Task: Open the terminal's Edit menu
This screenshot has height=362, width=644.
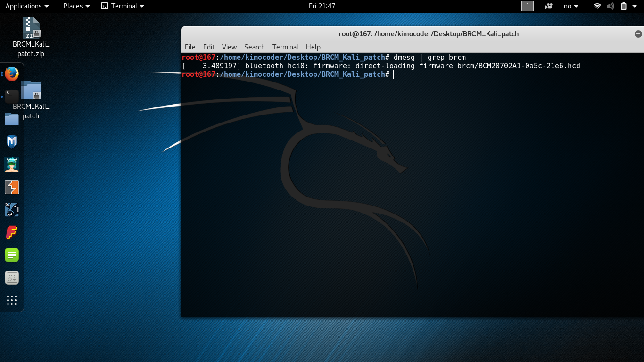Action: tap(208, 47)
